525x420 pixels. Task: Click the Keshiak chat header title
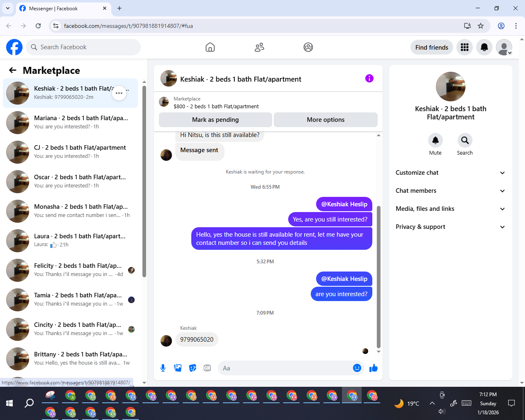pos(241,79)
